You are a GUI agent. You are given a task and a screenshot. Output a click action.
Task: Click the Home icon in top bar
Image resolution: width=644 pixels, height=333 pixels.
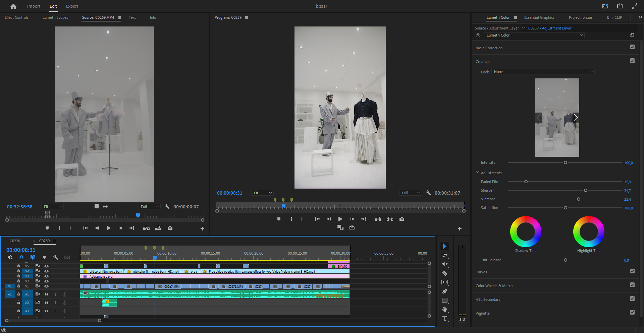click(13, 6)
